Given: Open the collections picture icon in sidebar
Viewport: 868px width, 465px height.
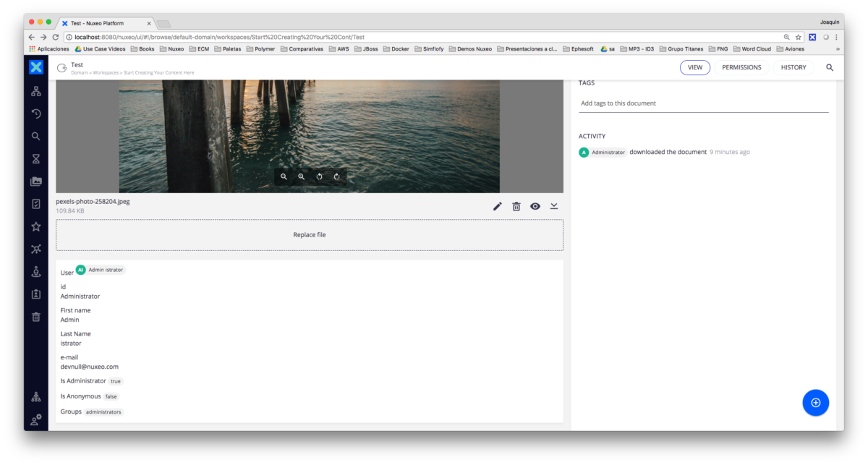Looking at the screenshot, I should pyautogui.click(x=36, y=182).
